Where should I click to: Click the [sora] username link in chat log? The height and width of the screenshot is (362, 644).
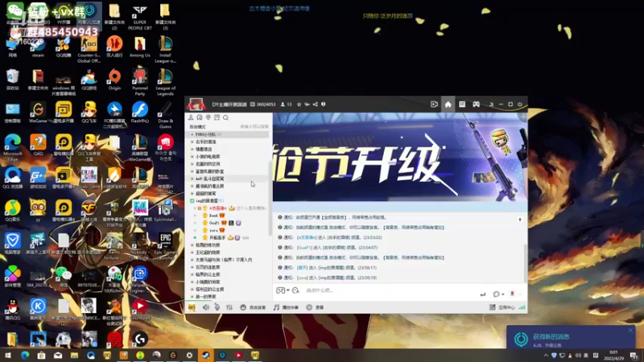pyautogui.click(x=302, y=278)
